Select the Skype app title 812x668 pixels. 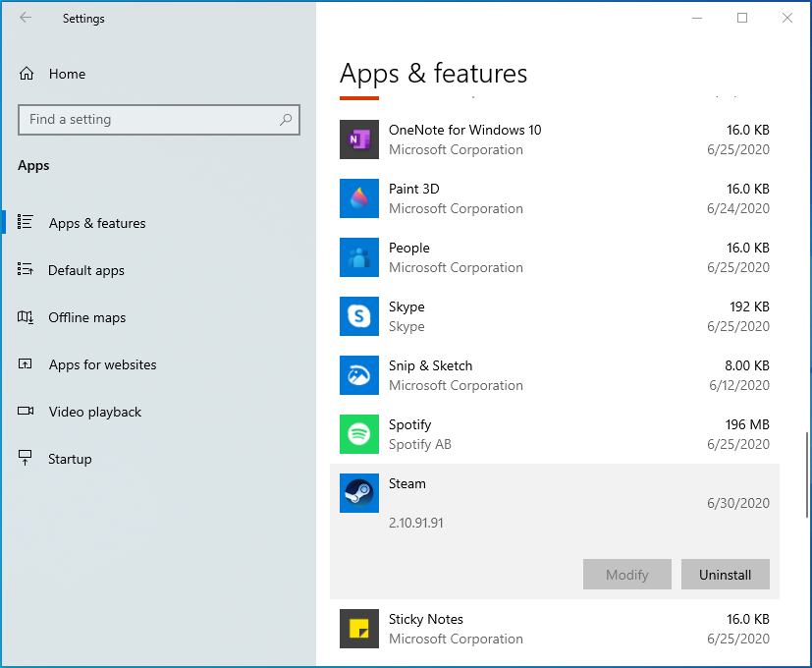[x=406, y=306]
